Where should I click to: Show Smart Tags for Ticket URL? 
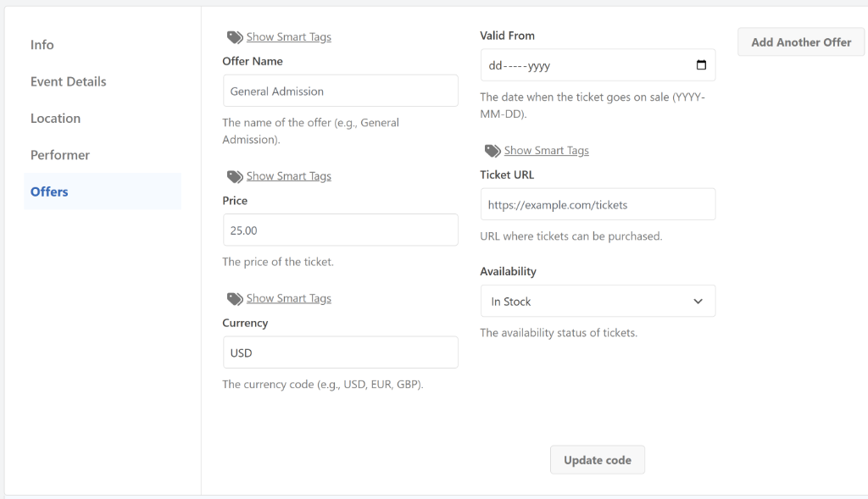pos(546,151)
